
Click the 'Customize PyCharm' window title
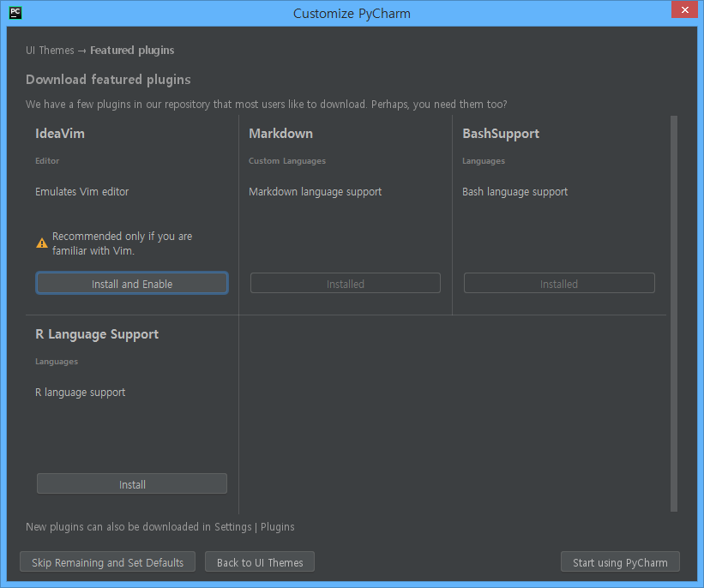(352, 14)
